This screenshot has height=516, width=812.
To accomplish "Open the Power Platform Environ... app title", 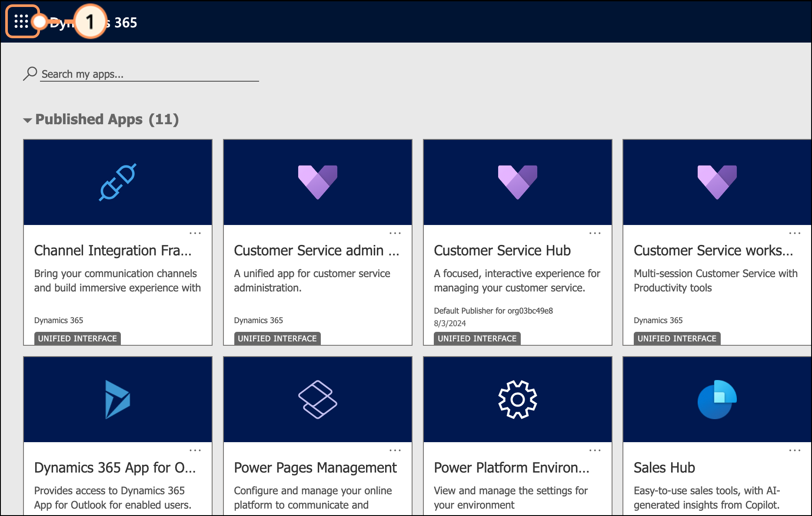I will tap(512, 468).
